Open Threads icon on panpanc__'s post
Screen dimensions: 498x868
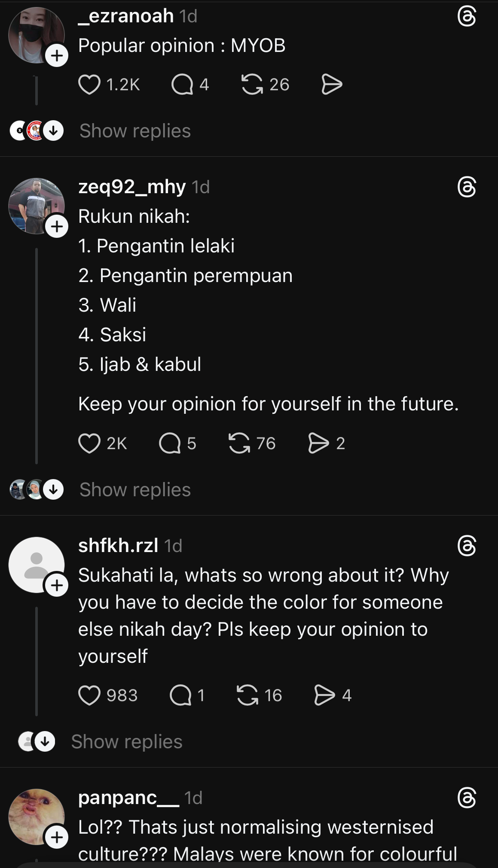(x=467, y=798)
